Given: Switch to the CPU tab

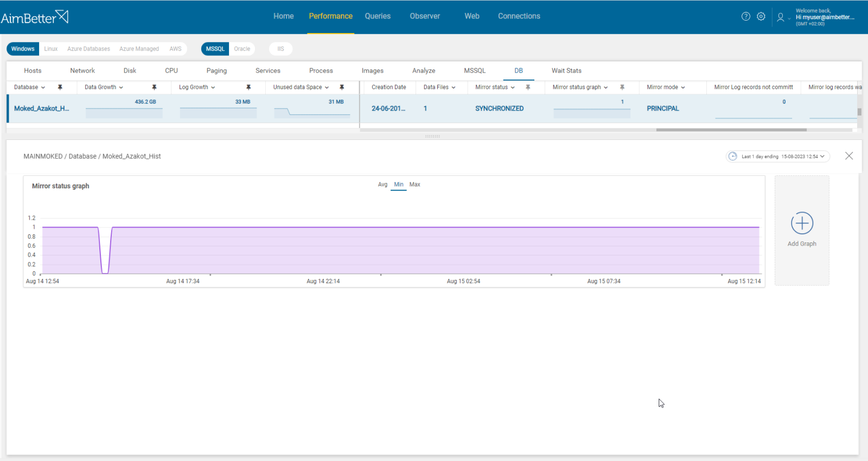Looking at the screenshot, I should pyautogui.click(x=171, y=71).
